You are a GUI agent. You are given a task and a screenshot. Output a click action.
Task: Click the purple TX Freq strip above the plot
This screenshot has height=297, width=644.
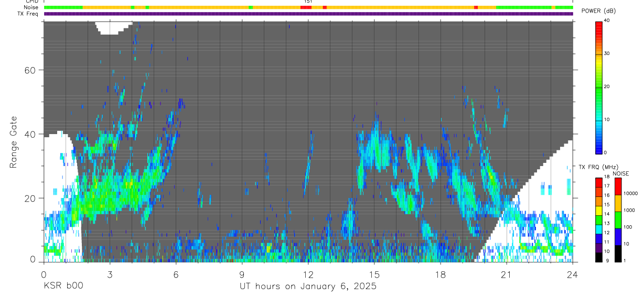tap(308, 14)
